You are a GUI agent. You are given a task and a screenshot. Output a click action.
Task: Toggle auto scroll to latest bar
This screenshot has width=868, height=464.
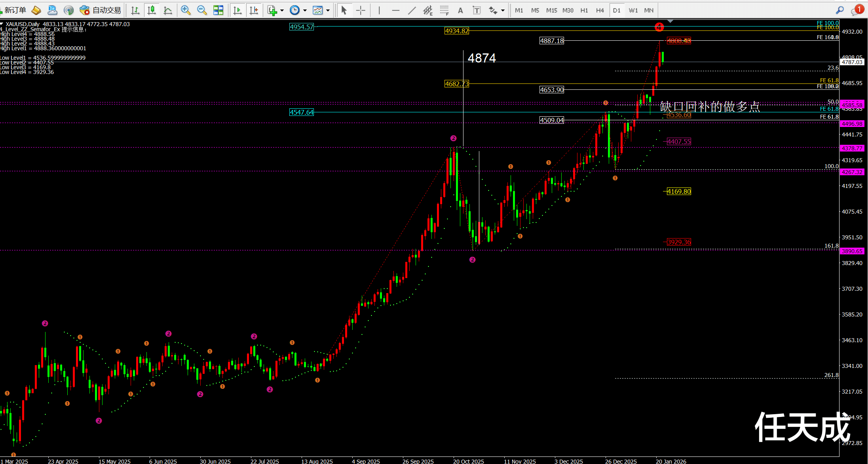(x=237, y=10)
